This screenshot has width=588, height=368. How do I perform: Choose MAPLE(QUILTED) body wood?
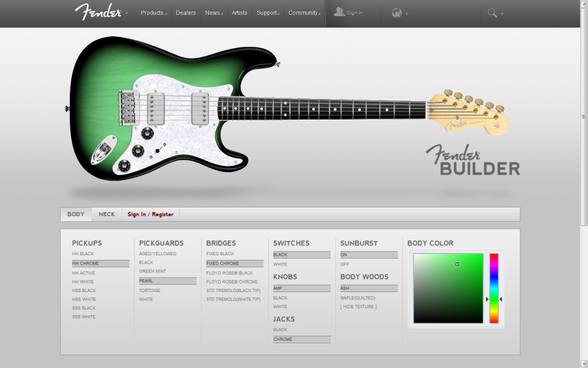click(x=358, y=298)
